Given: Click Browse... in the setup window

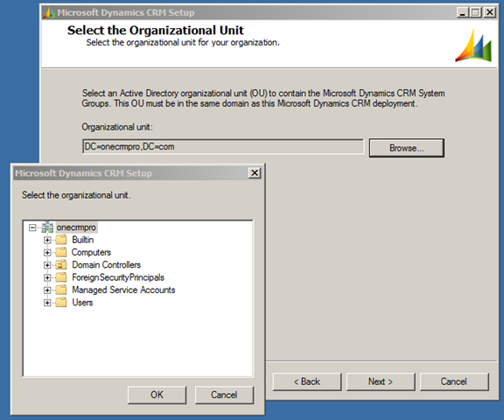Looking at the screenshot, I should [x=407, y=148].
